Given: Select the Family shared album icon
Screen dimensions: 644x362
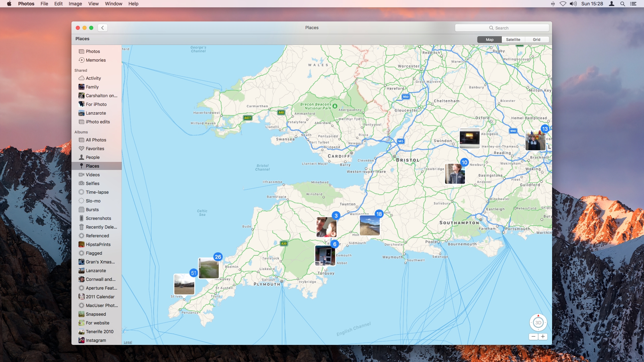Looking at the screenshot, I should pyautogui.click(x=81, y=87).
